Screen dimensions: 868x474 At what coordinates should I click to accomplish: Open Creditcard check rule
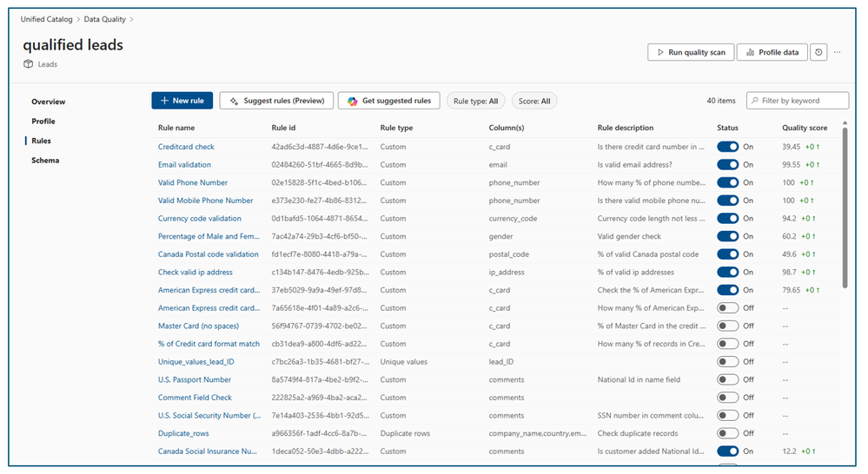coord(186,147)
